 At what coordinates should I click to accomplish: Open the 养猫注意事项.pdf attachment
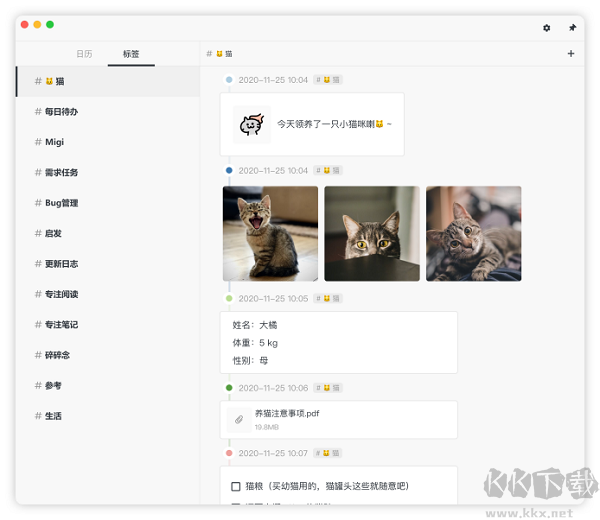[x=287, y=413]
